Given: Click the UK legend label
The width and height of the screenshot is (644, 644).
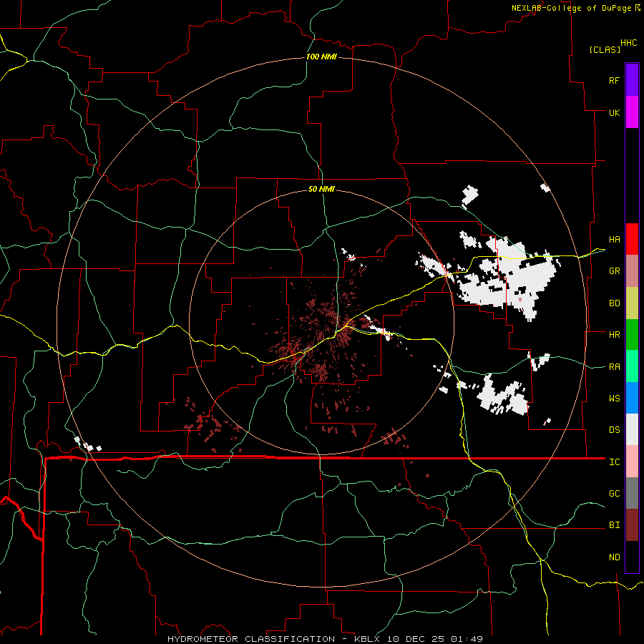Looking at the screenshot, I should tap(614, 112).
